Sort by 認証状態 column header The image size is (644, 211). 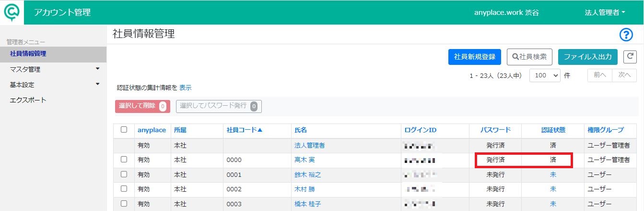[x=553, y=130]
